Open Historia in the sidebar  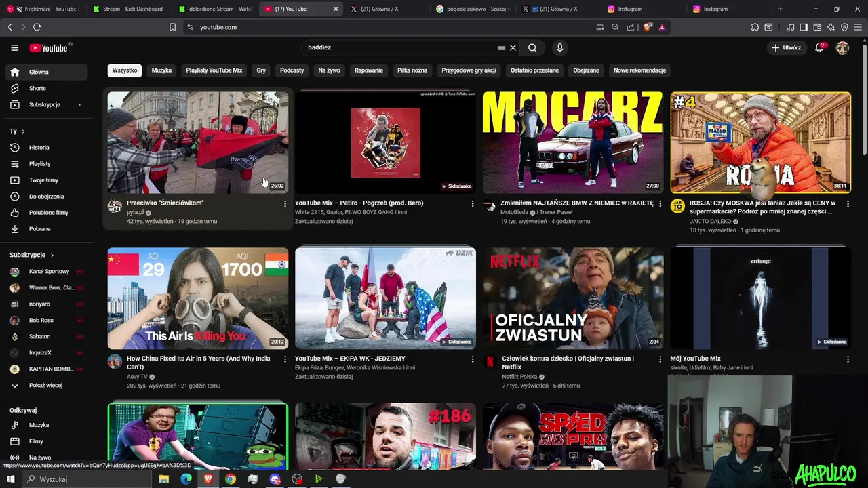[46, 147]
